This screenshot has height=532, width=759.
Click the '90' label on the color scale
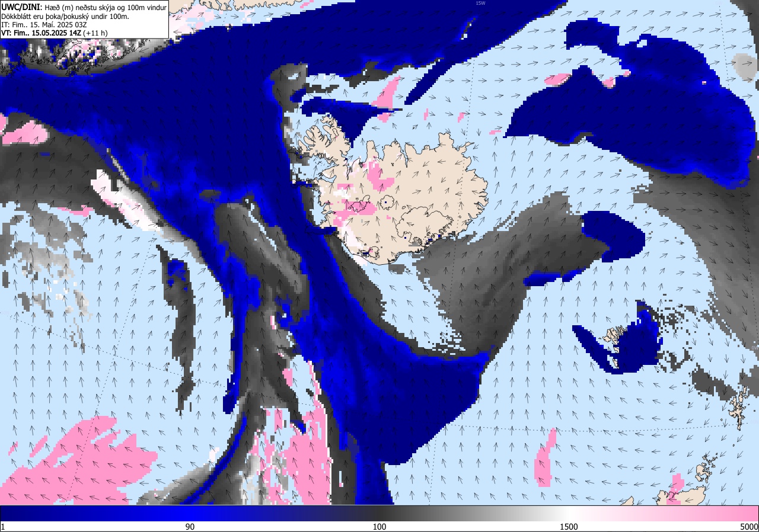(x=190, y=527)
